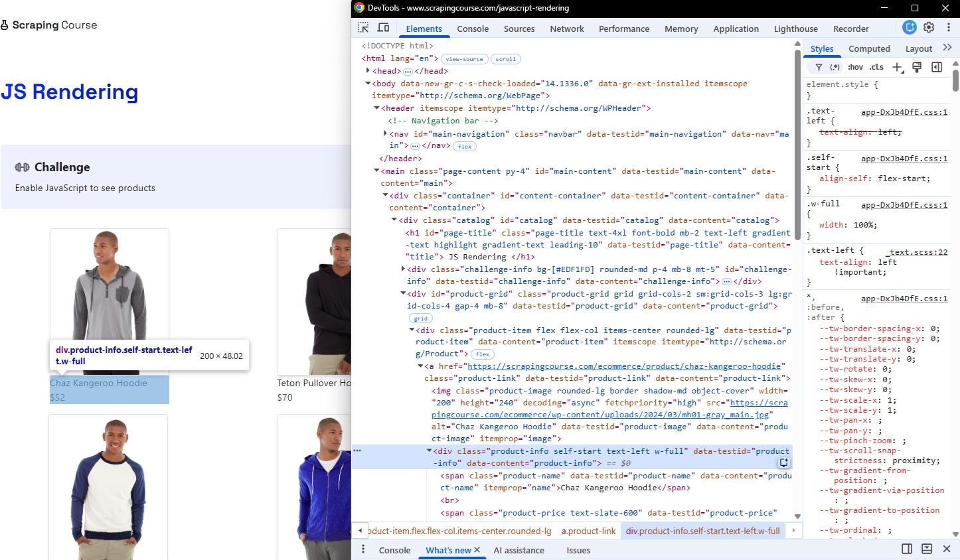
Task: Collapse the body element node
Action: pos(368,84)
